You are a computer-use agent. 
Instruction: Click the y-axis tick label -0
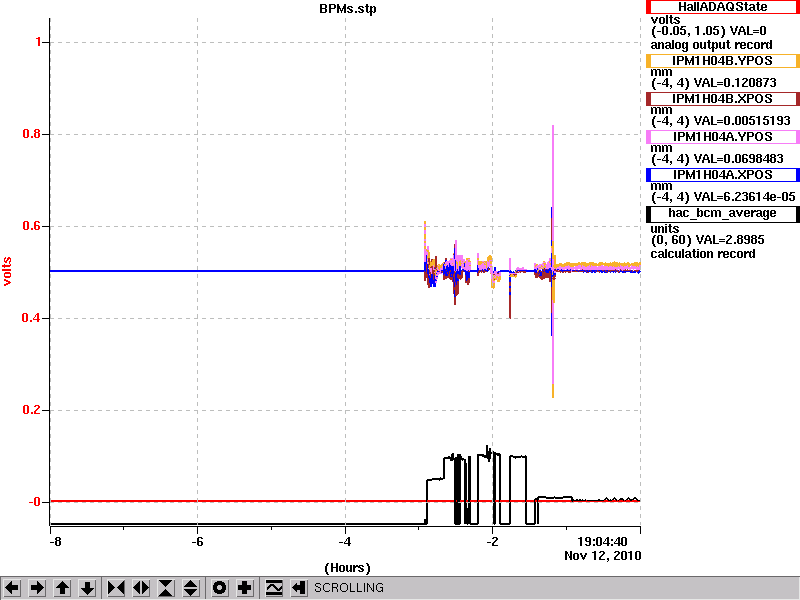[35, 502]
